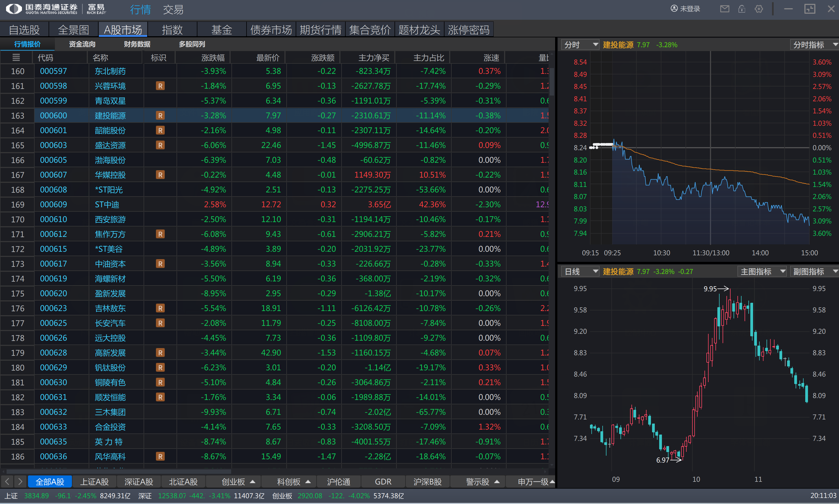Select the 财务数据 sub-tab
Screen dimensions: 839x504
(x=137, y=44)
